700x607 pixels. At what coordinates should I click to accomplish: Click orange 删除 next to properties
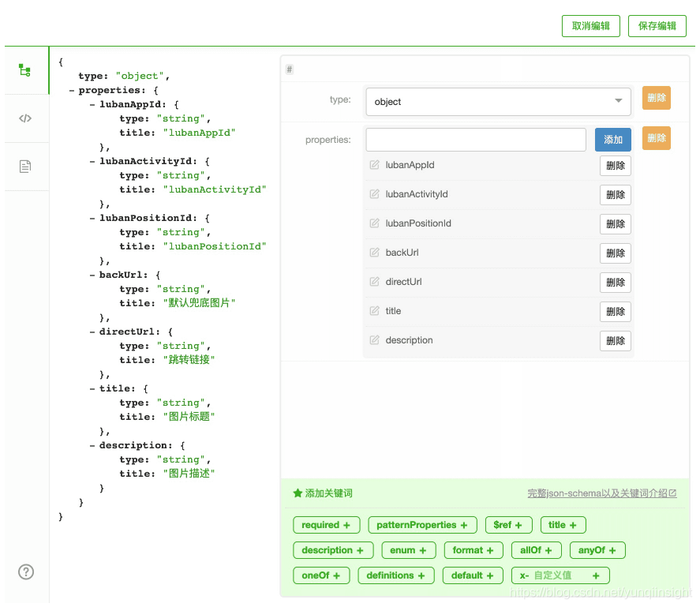coord(657,138)
